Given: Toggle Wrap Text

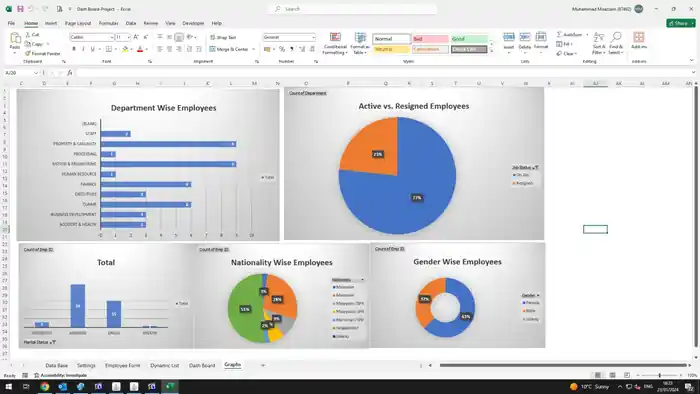Looking at the screenshot, I should [223, 37].
